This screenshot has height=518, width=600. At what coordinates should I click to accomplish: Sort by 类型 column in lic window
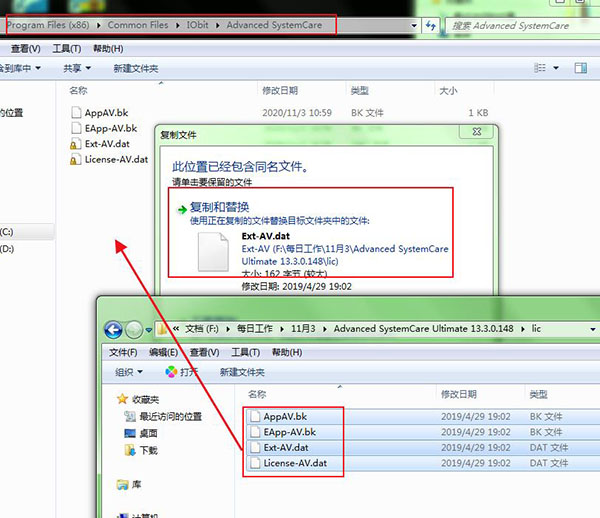[538, 394]
